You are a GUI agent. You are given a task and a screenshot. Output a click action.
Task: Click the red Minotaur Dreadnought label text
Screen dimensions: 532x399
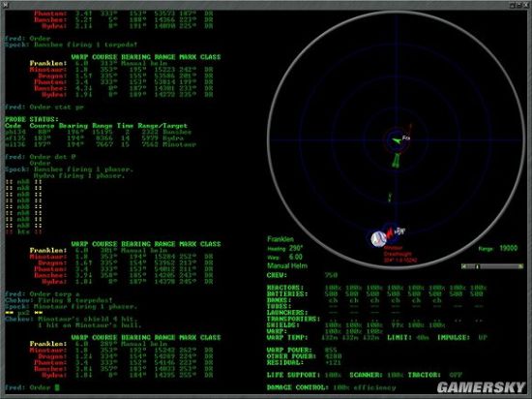(x=398, y=251)
